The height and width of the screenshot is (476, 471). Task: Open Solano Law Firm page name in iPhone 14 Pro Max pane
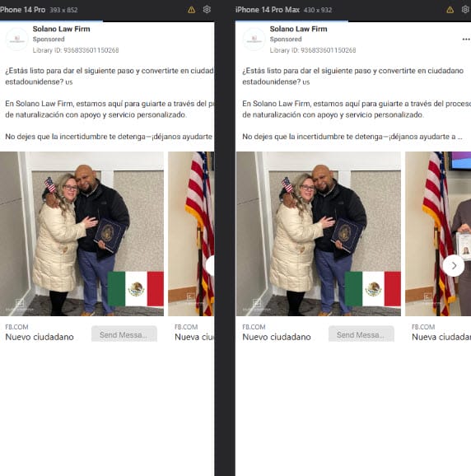pyautogui.click(x=298, y=29)
